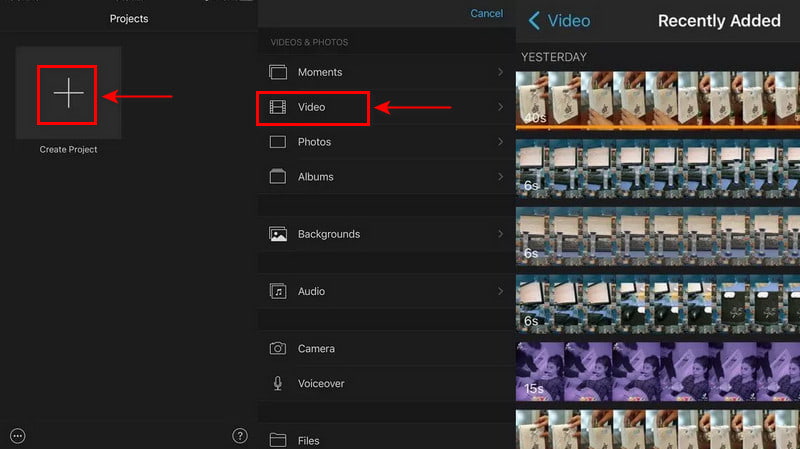Click the YESTERDAY section header
Viewport: 800px width, 449px height.
tap(554, 57)
